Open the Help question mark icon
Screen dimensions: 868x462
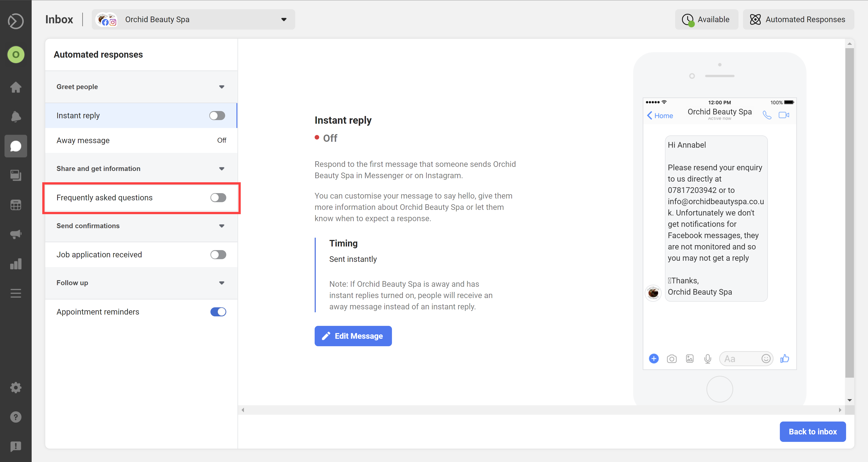click(x=16, y=417)
